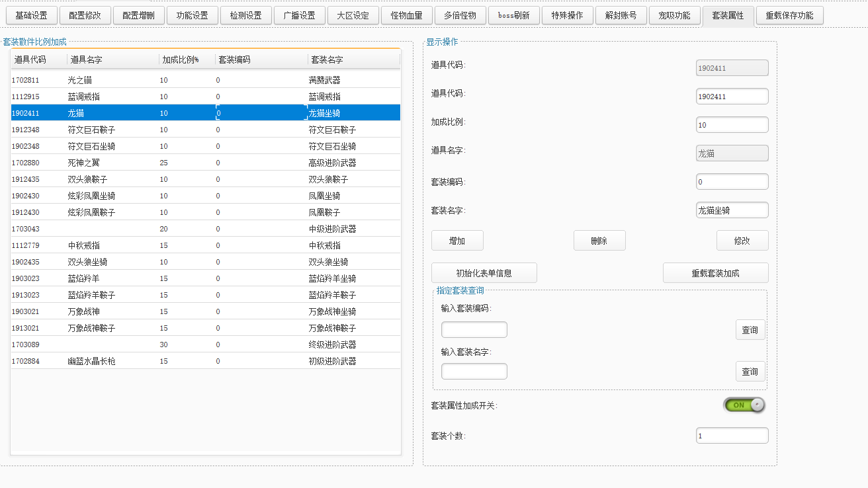
Task: Select row 蓝焰羚羊 code 1903023
Action: click(x=206, y=278)
